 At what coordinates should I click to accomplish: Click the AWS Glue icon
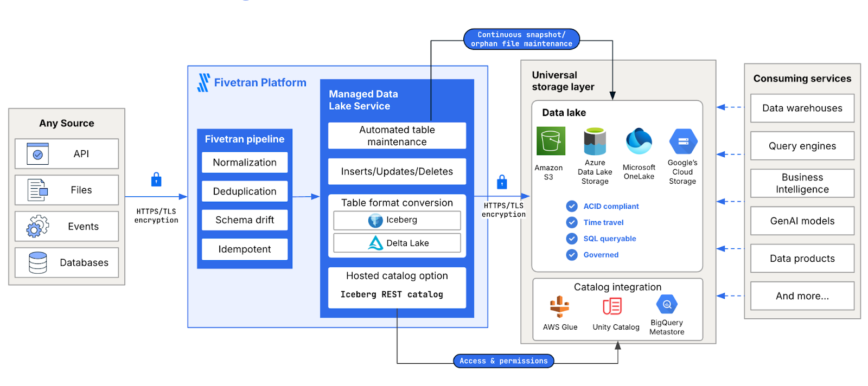(559, 306)
